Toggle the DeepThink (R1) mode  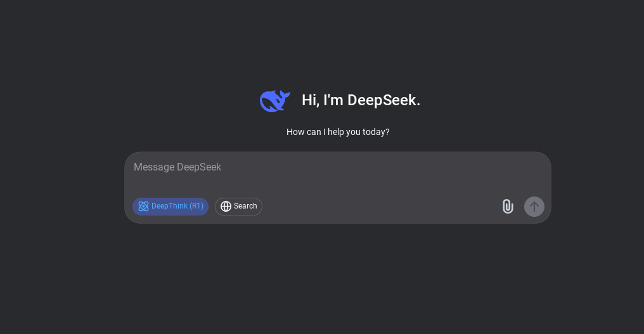171,206
